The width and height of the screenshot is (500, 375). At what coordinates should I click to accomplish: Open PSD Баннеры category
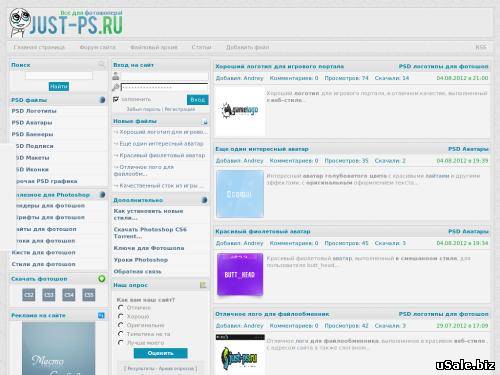(32, 134)
